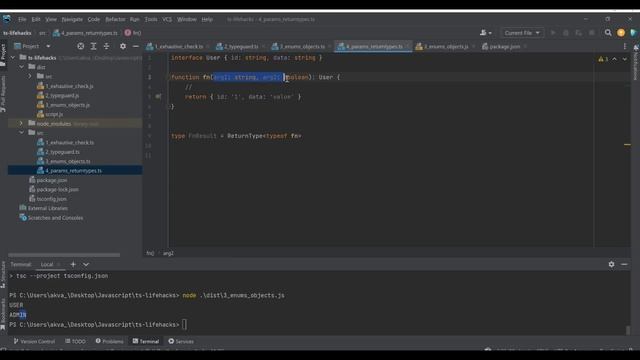Open the File menu

pyautogui.click(x=22, y=19)
